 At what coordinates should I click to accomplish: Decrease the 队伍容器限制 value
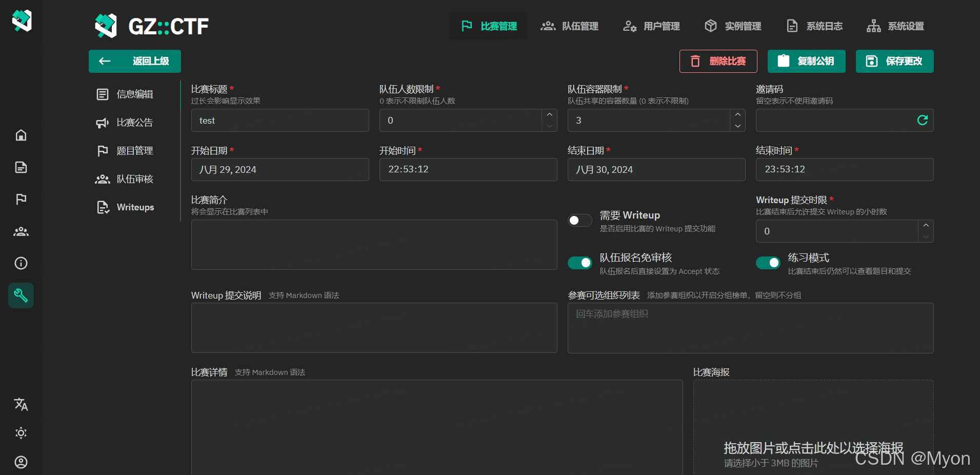[x=737, y=126]
